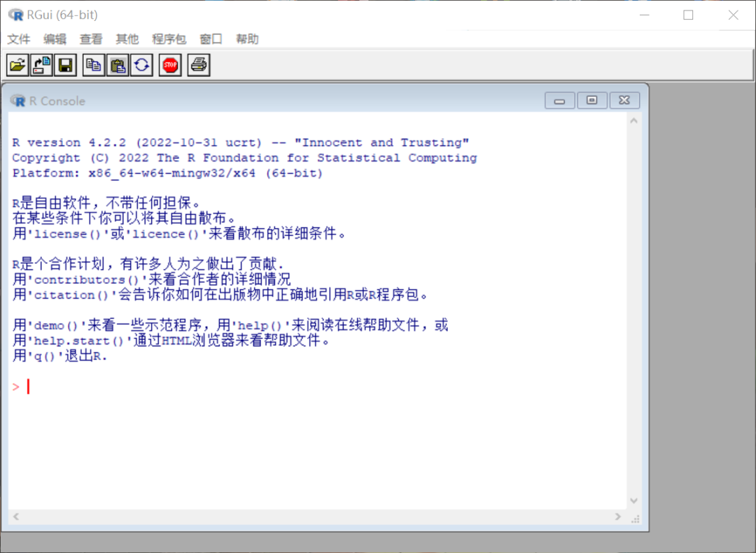Save workspace using floppy disk icon

65,65
